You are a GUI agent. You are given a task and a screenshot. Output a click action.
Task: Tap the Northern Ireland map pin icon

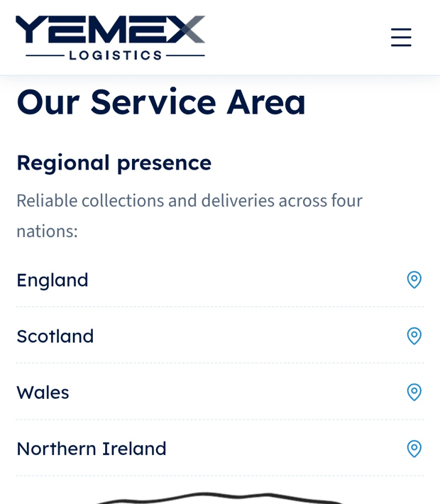[x=414, y=449]
